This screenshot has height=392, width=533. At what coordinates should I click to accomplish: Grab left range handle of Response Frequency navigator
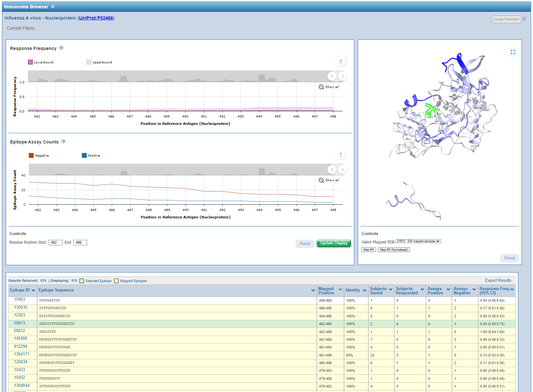332,76
